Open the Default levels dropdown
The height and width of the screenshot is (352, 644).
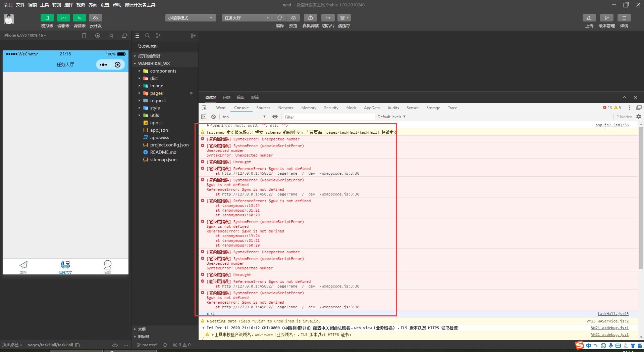[391, 117]
